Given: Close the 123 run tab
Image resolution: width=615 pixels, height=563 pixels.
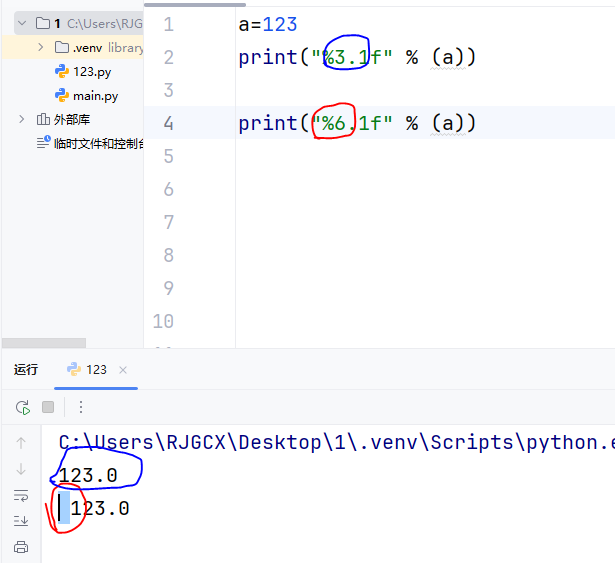Looking at the screenshot, I should click(x=123, y=370).
